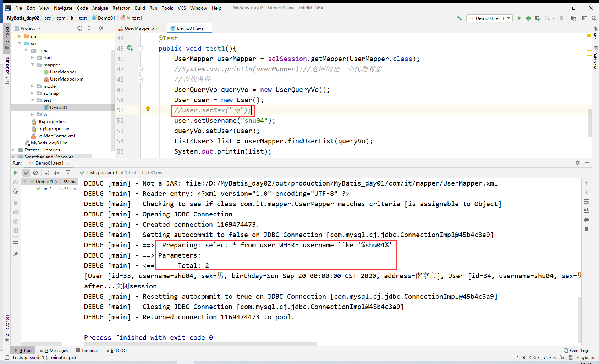Open Run panel settings gear
This screenshot has height=364, width=599.
click(x=578, y=163)
